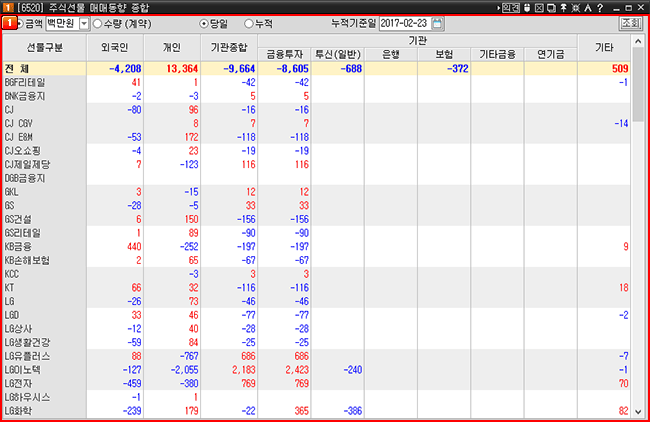The height and width of the screenshot is (422, 650).
Task: Click the 연기금 column header
Action: (x=551, y=54)
